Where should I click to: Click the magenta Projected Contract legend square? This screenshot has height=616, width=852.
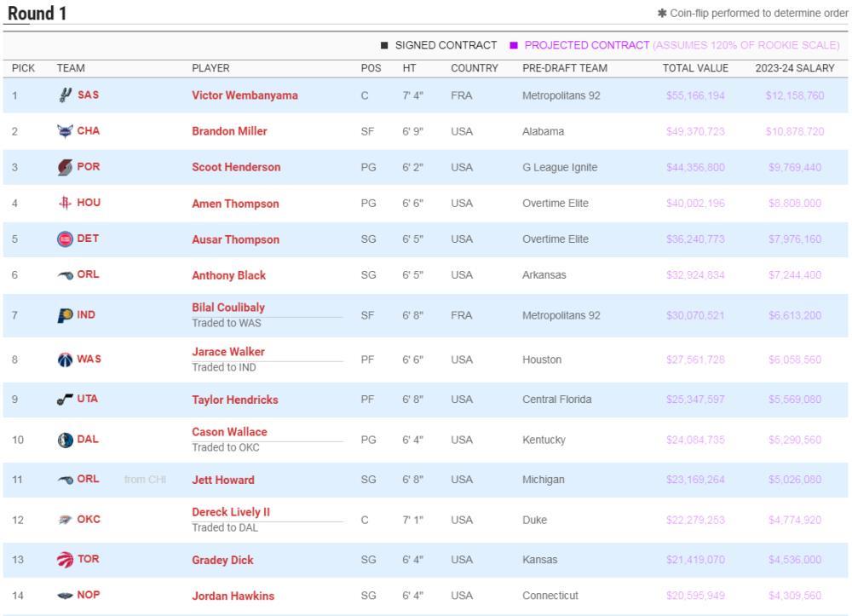514,45
